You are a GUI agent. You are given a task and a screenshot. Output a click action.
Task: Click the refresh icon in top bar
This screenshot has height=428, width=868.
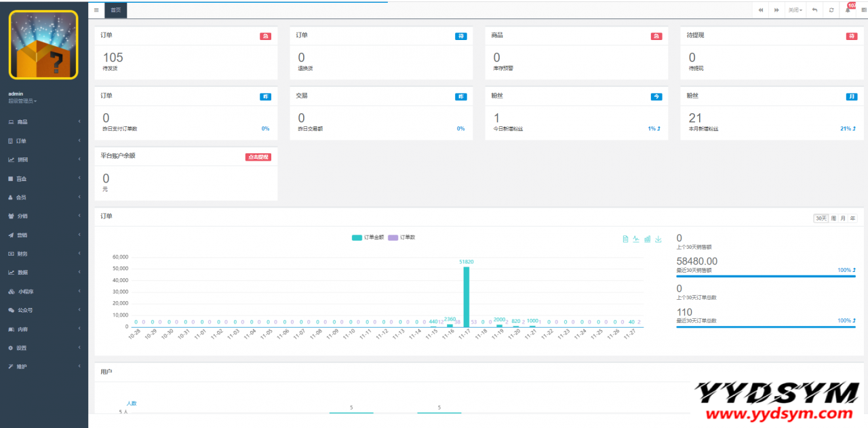click(831, 10)
